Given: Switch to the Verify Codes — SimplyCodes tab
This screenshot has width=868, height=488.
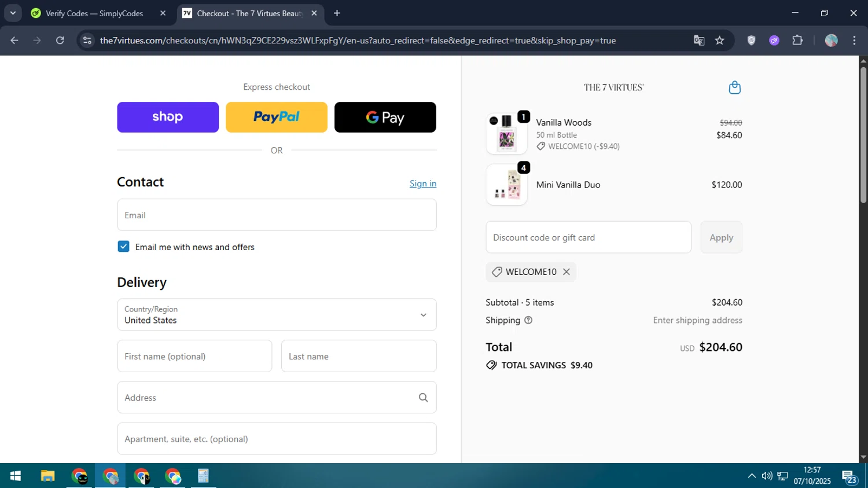Looking at the screenshot, I should [x=94, y=13].
